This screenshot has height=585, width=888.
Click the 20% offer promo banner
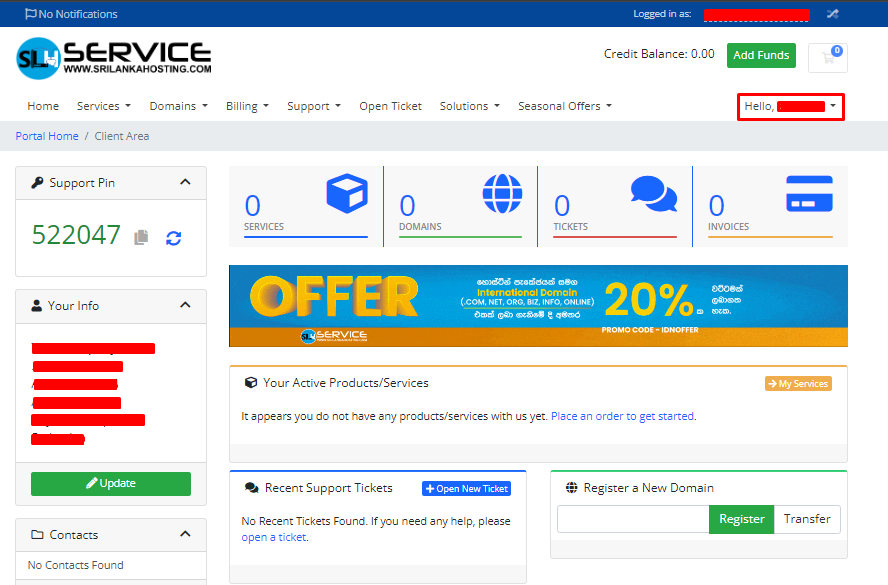pos(538,306)
